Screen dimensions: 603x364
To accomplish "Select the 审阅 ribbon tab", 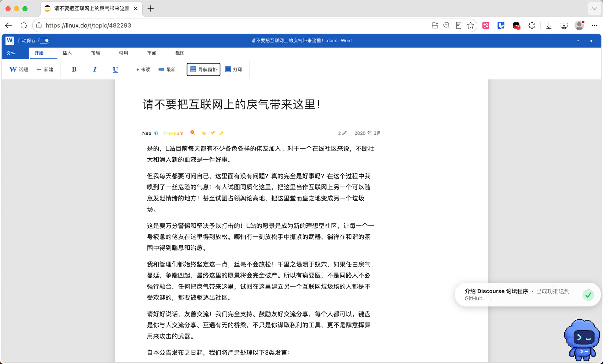I will pos(152,53).
